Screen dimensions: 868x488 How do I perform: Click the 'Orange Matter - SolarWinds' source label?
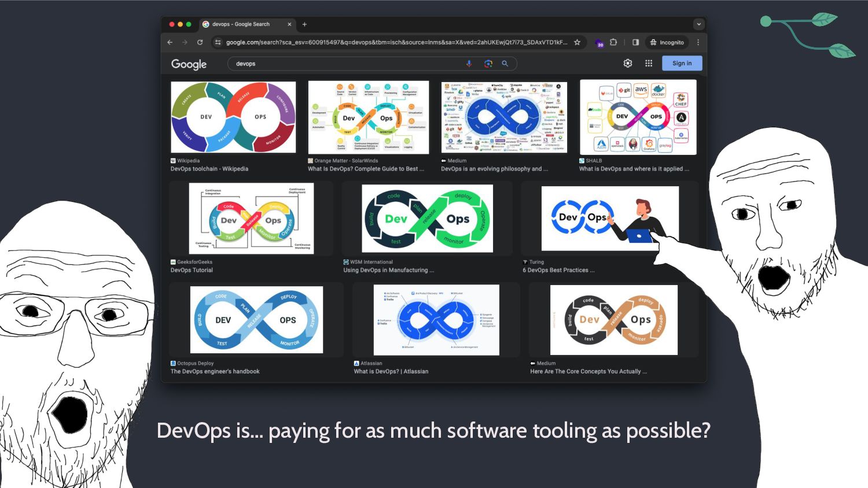[x=346, y=161]
